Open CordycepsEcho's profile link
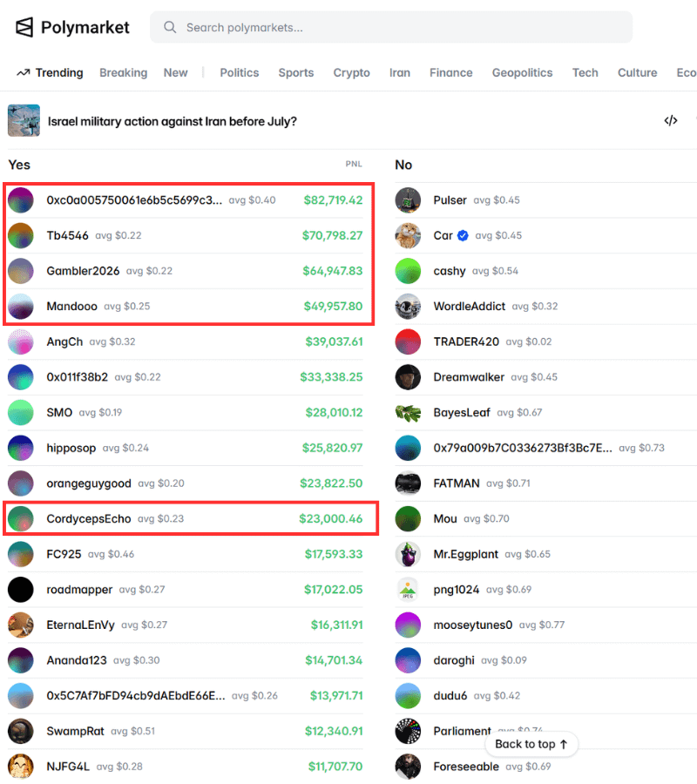Viewport: 697px width, 784px height. click(89, 519)
